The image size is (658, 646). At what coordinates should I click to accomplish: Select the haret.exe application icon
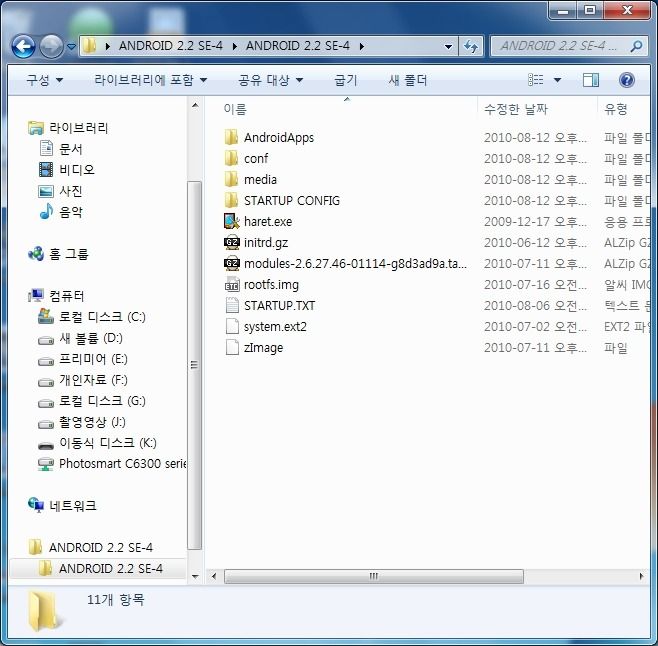(x=232, y=221)
